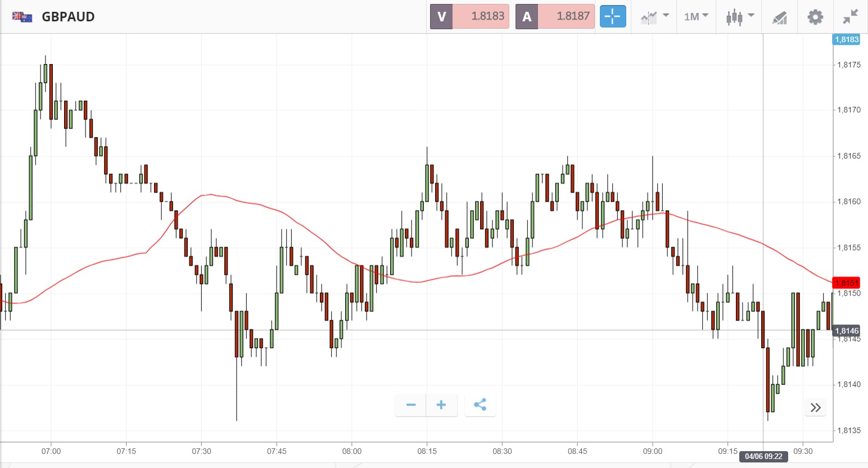Toggle the crosshair cursor button

[x=612, y=17]
